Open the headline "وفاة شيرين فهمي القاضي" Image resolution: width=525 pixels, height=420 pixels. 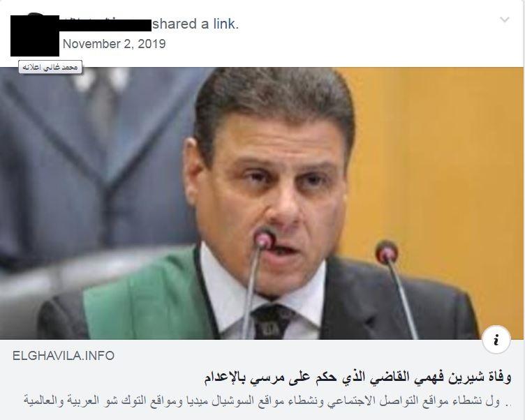[357, 377]
